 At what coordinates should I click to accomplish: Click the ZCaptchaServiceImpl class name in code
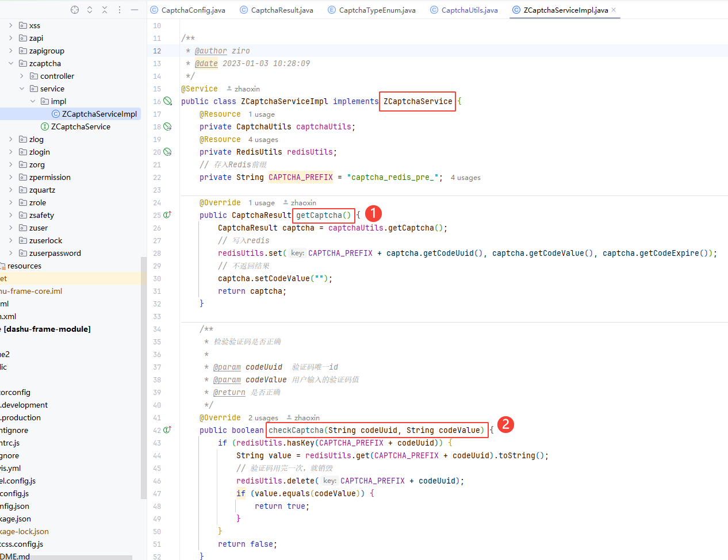pos(285,101)
